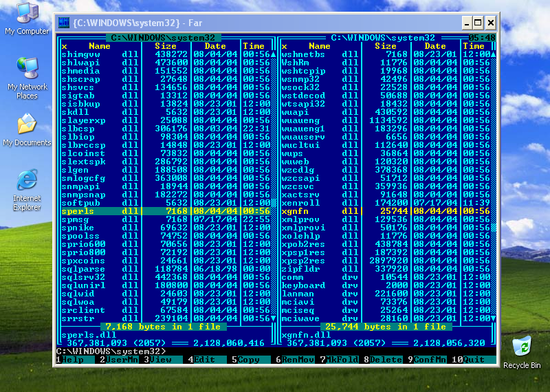The height and width of the screenshot is (392, 550).
Task: Select slayerxp dll file
Action: 166,120
